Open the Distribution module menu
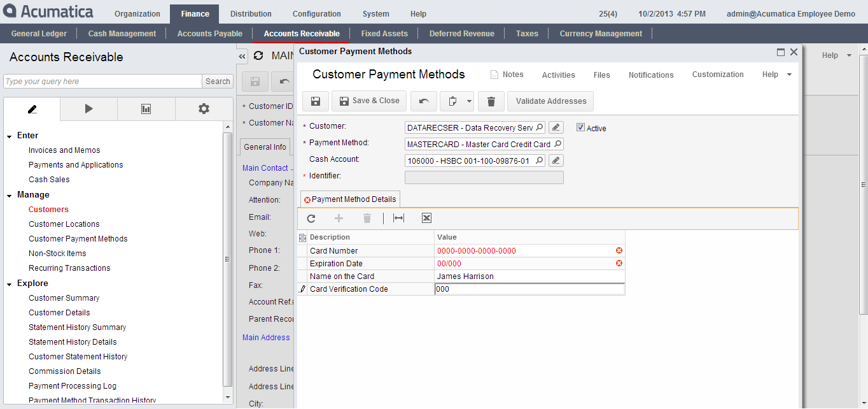The height and width of the screenshot is (409, 868). (x=251, y=14)
